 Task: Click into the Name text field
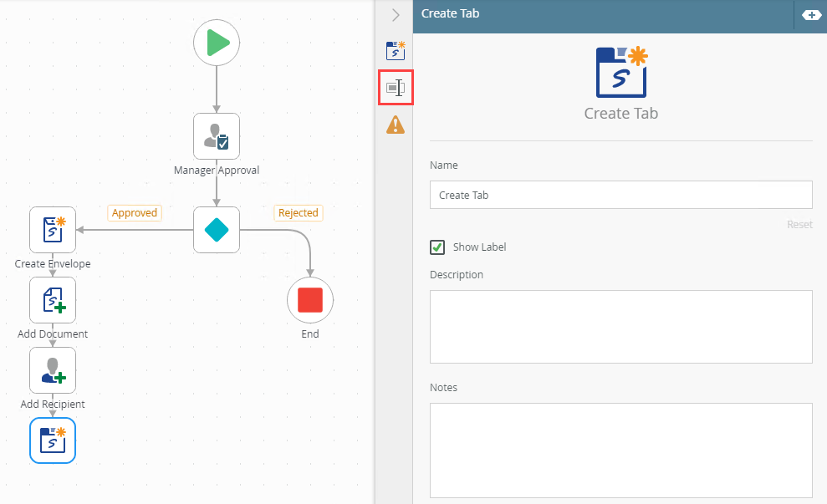(620, 195)
